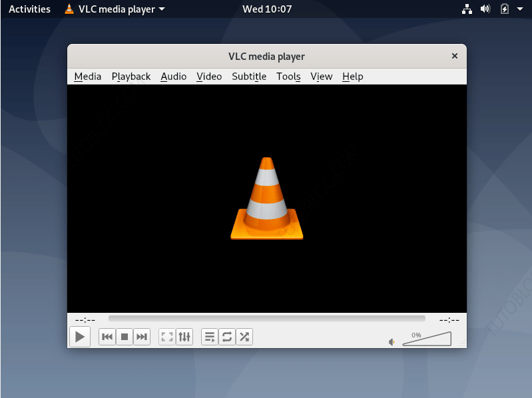Click the VLC cone icon in the top bar

coord(69,9)
